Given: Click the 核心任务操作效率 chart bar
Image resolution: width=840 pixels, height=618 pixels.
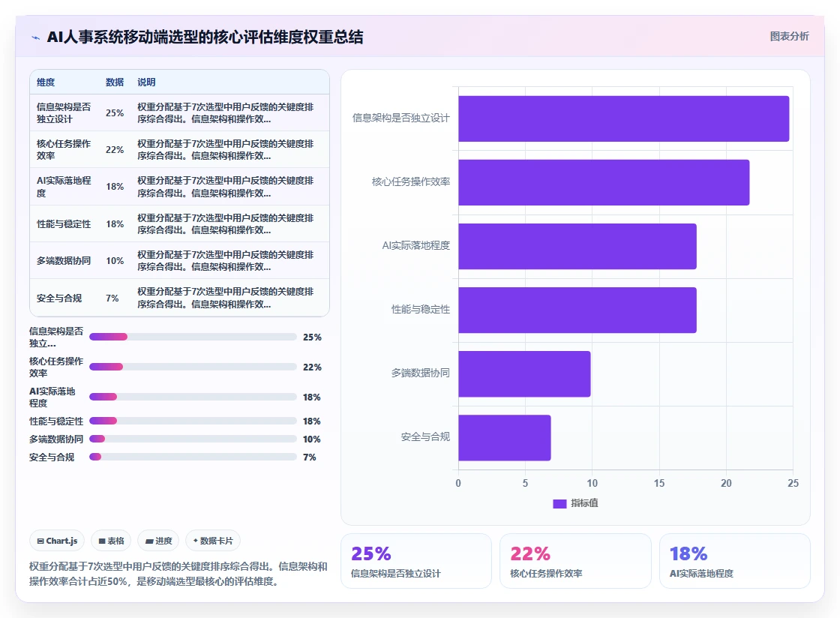Looking at the screenshot, I should [x=604, y=182].
